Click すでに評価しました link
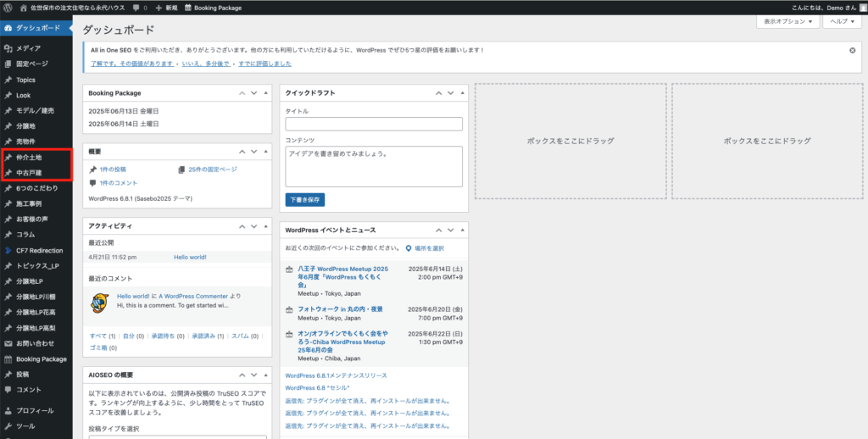The height and width of the screenshot is (439, 868). click(x=264, y=64)
